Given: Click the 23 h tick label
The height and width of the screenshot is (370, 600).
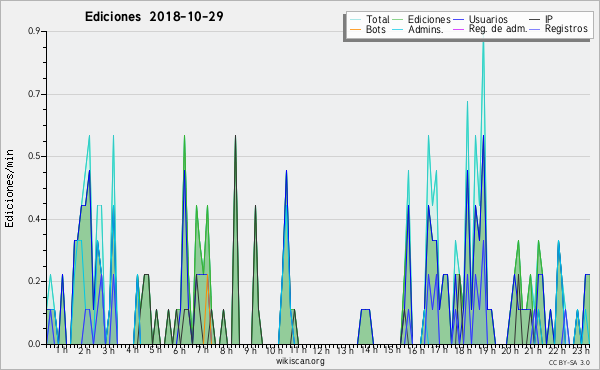Looking at the screenshot, I should pyautogui.click(x=580, y=350).
